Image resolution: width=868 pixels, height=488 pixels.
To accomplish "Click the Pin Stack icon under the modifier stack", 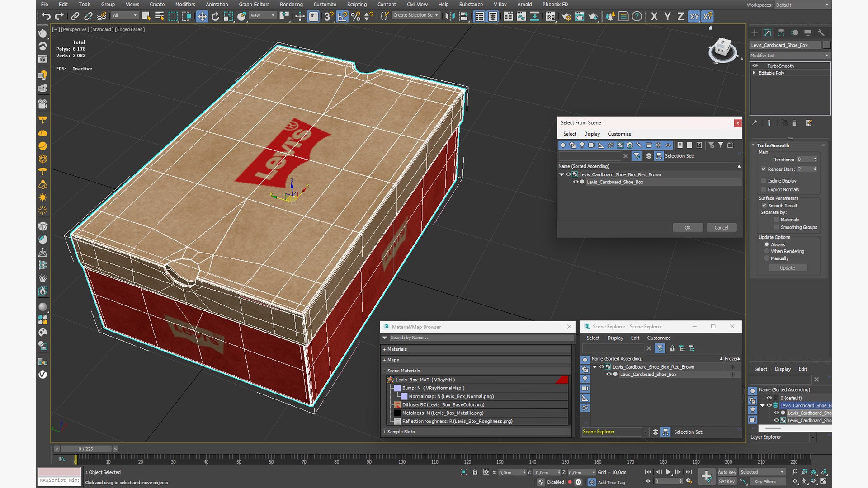I will click(754, 123).
